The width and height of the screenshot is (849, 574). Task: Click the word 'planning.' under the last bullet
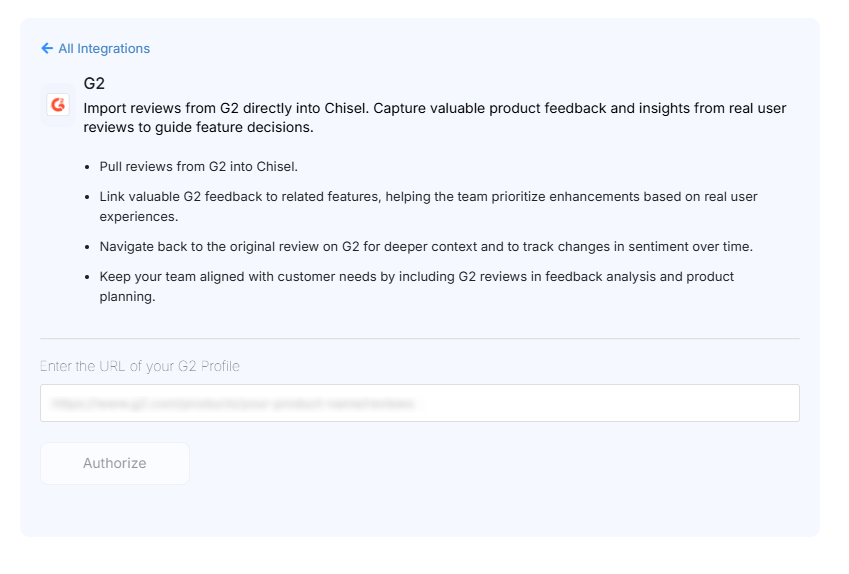[127, 297]
